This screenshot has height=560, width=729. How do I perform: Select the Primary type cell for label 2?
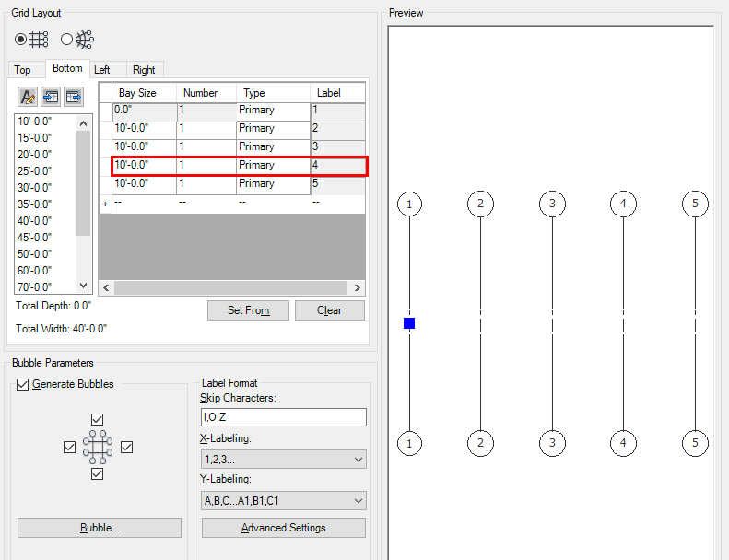[x=274, y=130]
